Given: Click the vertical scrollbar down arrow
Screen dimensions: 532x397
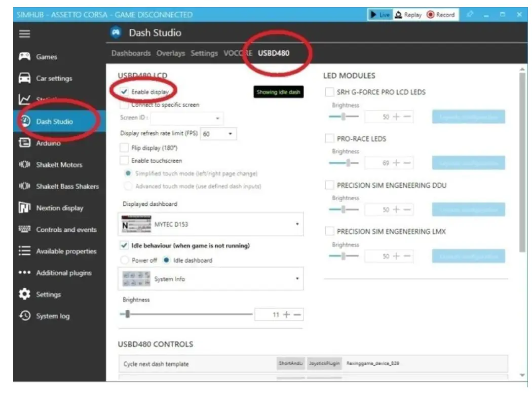Looking at the screenshot, I should pyautogui.click(x=522, y=375).
